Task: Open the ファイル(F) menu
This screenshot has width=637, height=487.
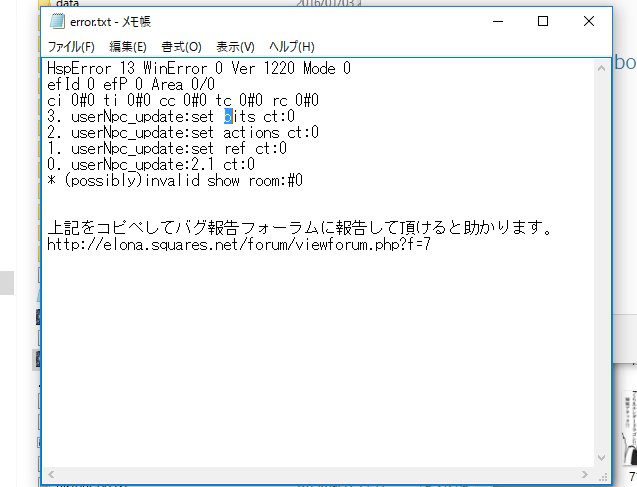Action: tap(71, 47)
